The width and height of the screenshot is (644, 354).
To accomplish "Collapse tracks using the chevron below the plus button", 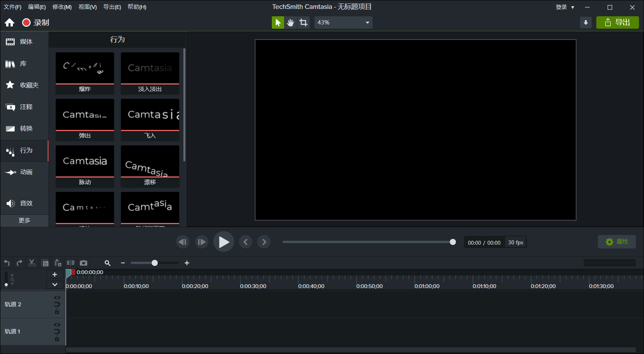I will (55, 284).
